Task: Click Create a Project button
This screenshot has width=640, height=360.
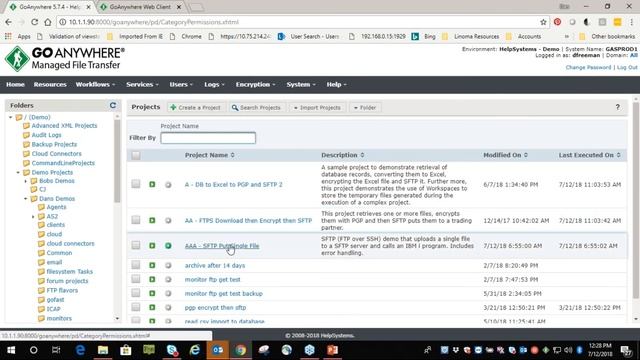Action: pyautogui.click(x=196, y=108)
